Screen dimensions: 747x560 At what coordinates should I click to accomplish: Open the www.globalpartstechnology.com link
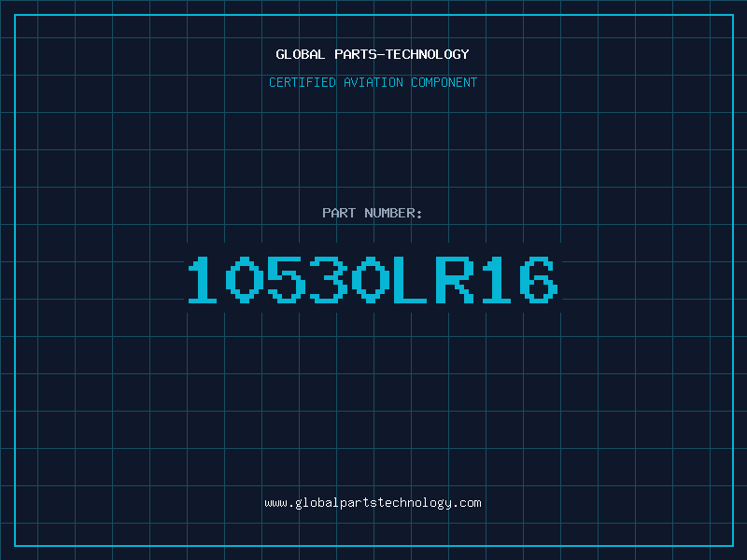pyautogui.click(x=373, y=503)
